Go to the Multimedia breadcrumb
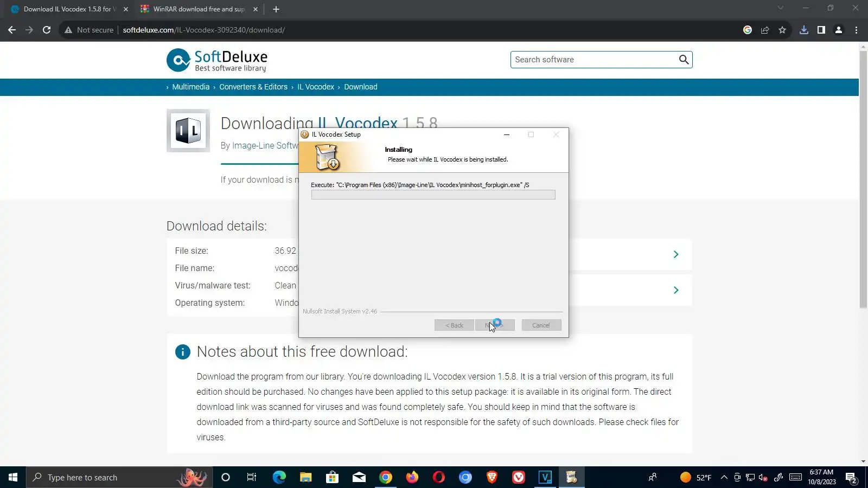868x488 pixels. 190,87
